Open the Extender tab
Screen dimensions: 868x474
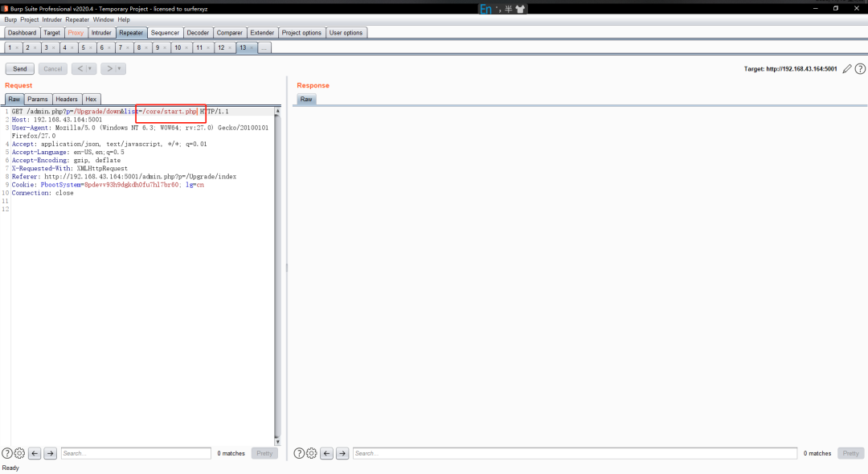(262, 33)
